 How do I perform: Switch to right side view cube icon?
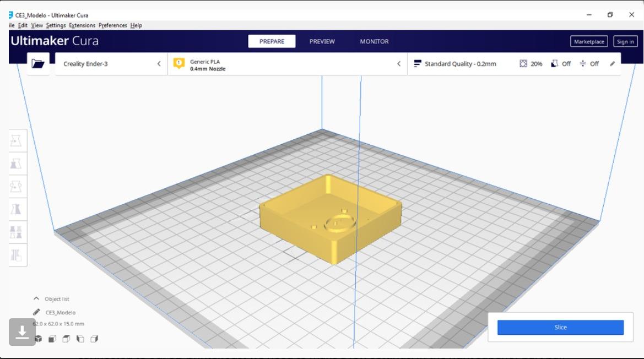click(x=94, y=339)
